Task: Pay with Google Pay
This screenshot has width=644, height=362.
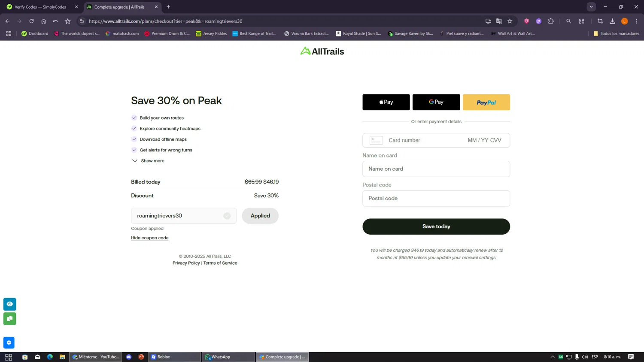Action: (x=436, y=102)
